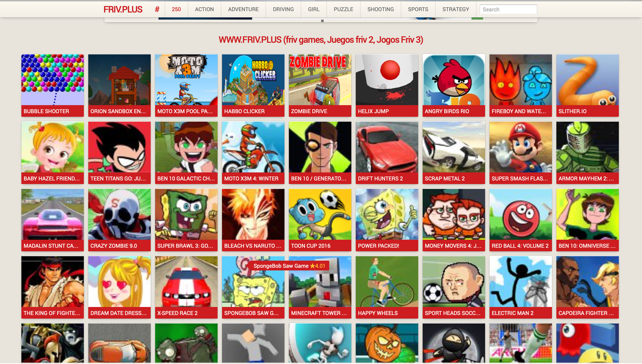This screenshot has width=642, height=364.
Task: Open the Spartan warrior game thumbnail
Action: click(x=53, y=343)
